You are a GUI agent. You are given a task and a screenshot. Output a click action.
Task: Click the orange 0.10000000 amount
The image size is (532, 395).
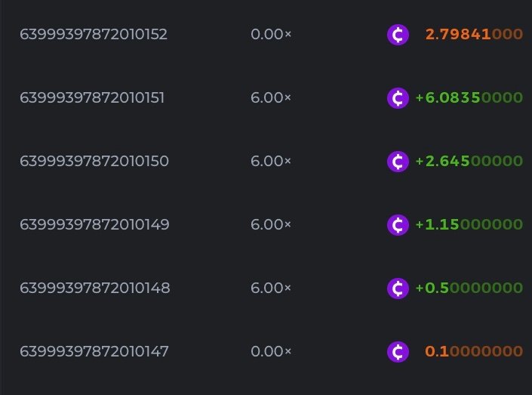[x=474, y=352]
